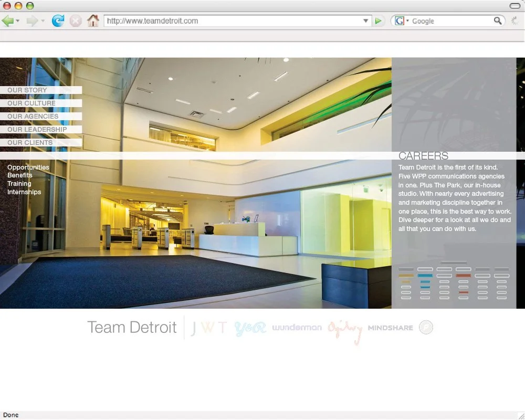525x420 pixels.
Task: Click the CAREERS heading
Action: coord(423,156)
